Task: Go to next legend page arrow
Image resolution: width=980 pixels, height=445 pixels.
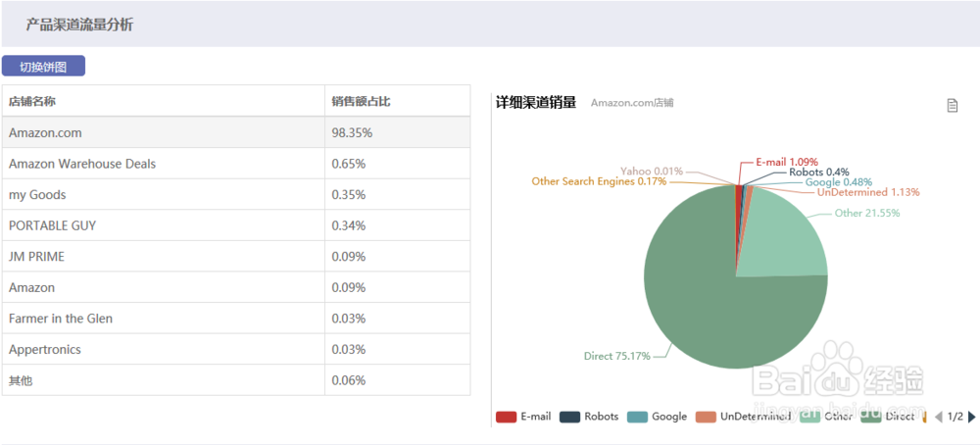Action: pyautogui.click(x=971, y=417)
